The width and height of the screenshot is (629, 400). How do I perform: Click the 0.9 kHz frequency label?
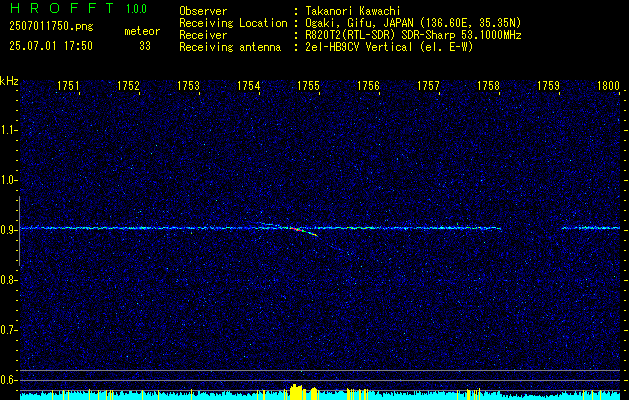click(x=8, y=230)
